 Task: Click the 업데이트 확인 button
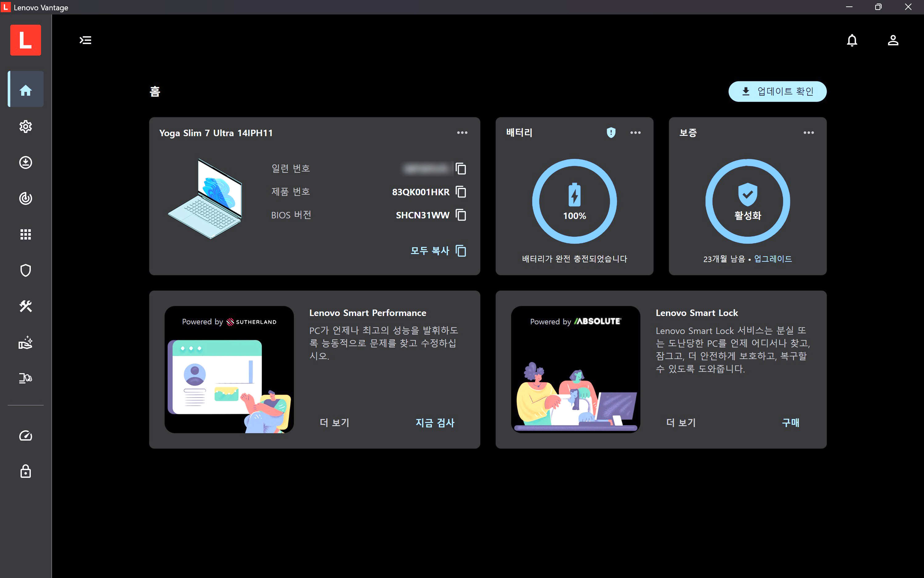click(x=777, y=91)
